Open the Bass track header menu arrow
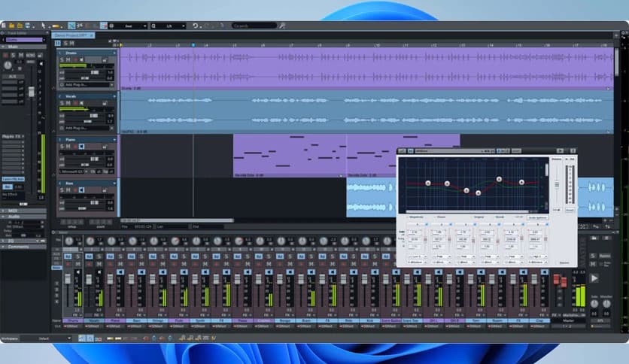Viewport: 629px width, 364px height. click(114, 184)
